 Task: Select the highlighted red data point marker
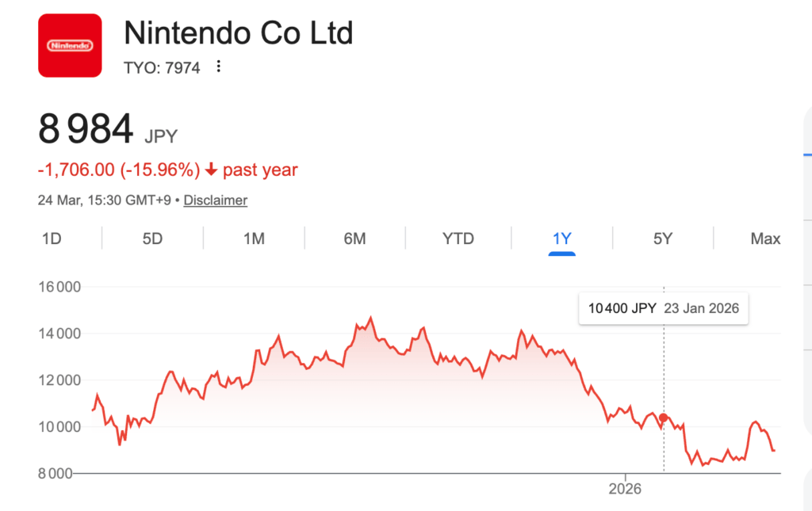click(x=663, y=417)
